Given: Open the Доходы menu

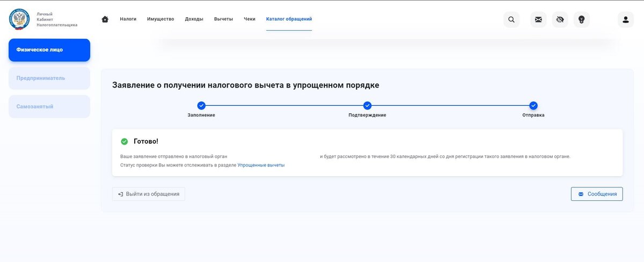Looking at the screenshot, I should click(194, 19).
